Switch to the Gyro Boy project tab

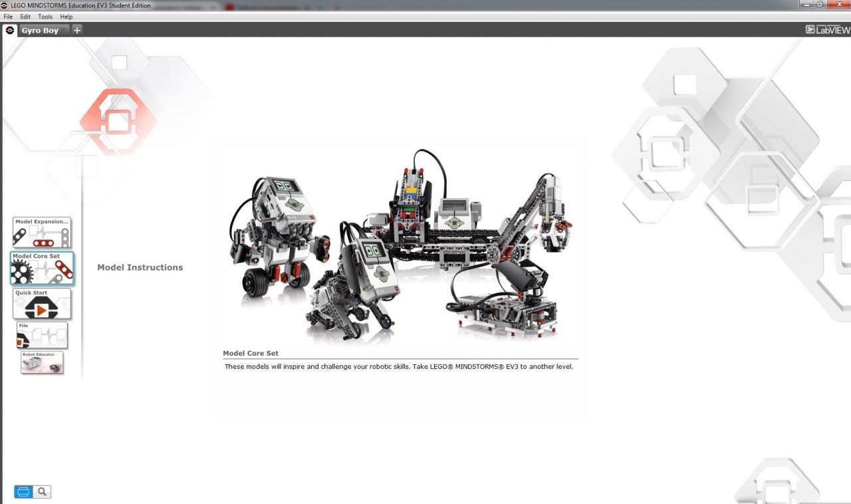click(x=40, y=31)
